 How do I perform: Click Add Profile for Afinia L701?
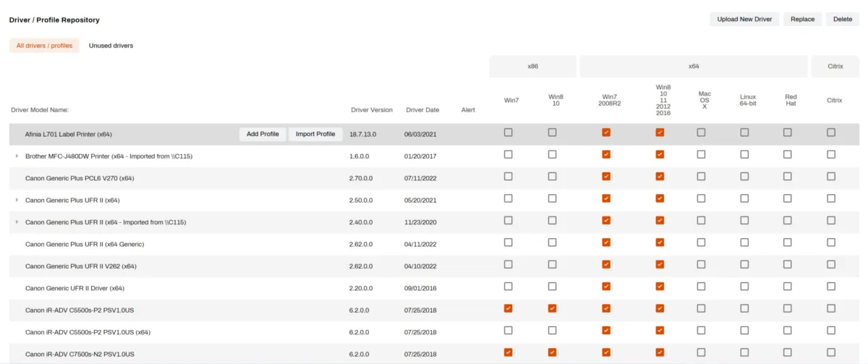point(263,134)
